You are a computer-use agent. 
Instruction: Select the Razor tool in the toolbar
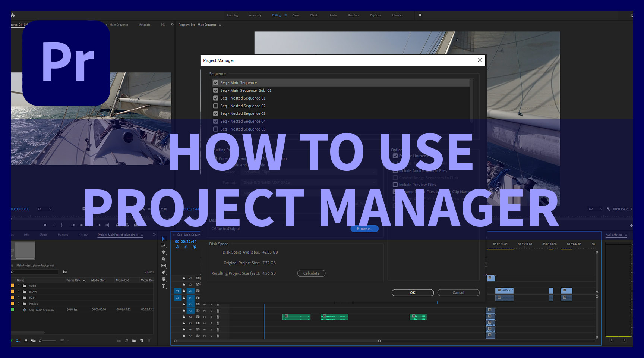[163, 258]
